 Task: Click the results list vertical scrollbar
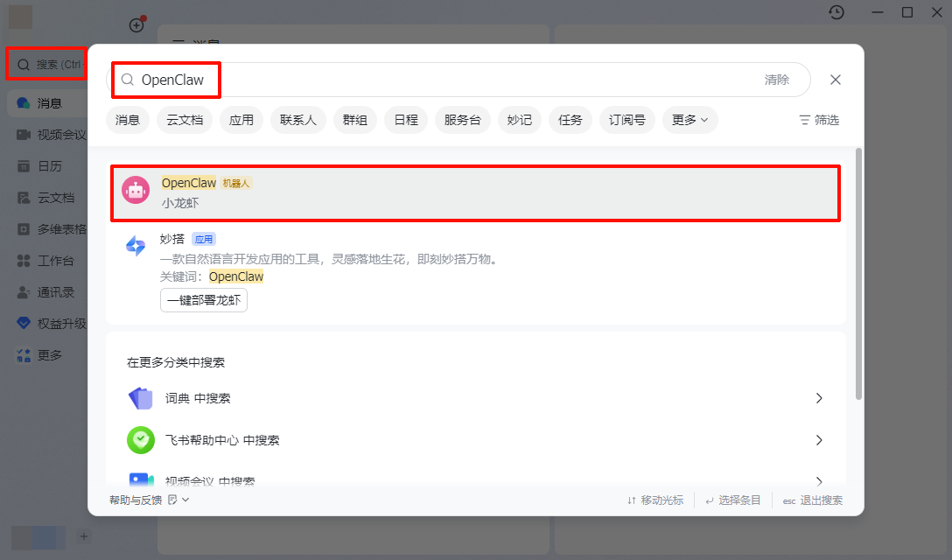[x=858, y=273]
